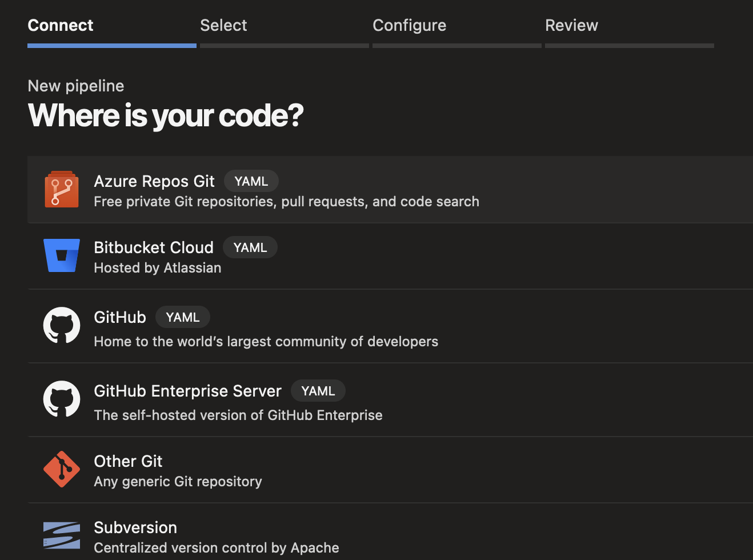Click 'Free private Git repositories, pull requests' description
The width and height of the screenshot is (753, 560).
287,202
